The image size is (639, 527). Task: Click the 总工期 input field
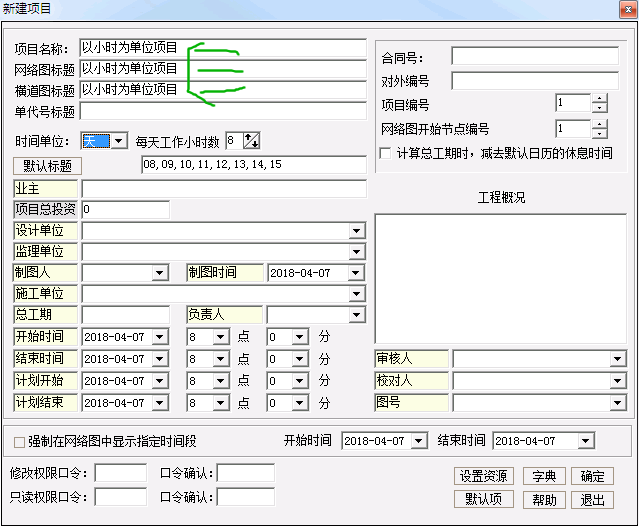(x=126, y=315)
